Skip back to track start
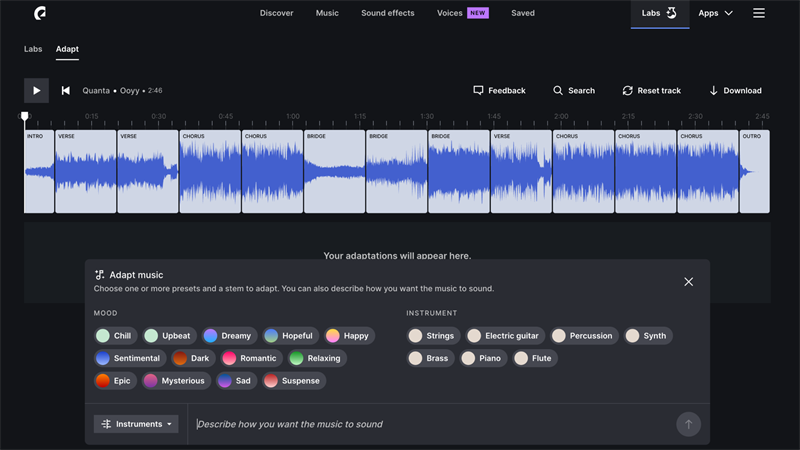 coord(66,90)
